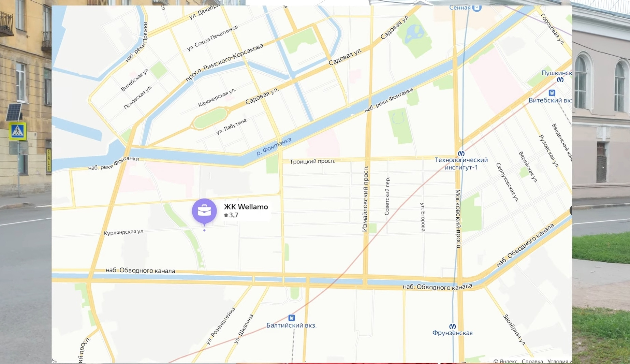Select the просп. Римского-Корсакова label
This screenshot has width=630, height=364.
(x=224, y=62)
